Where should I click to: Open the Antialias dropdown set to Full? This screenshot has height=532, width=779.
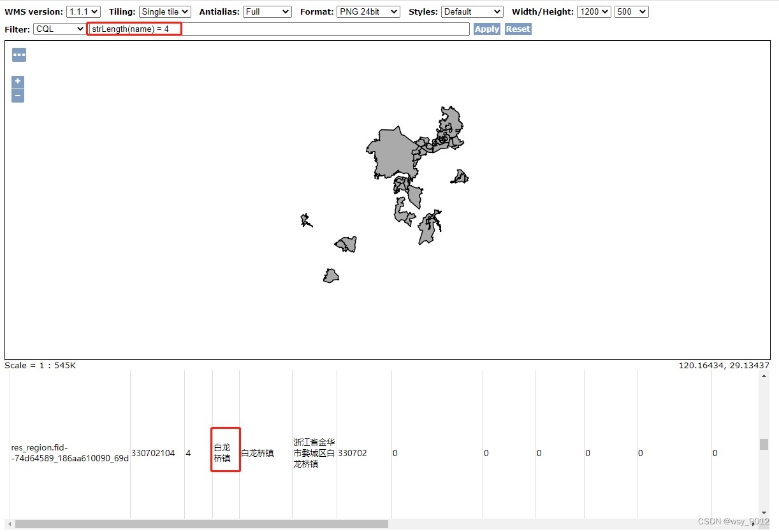267,11
